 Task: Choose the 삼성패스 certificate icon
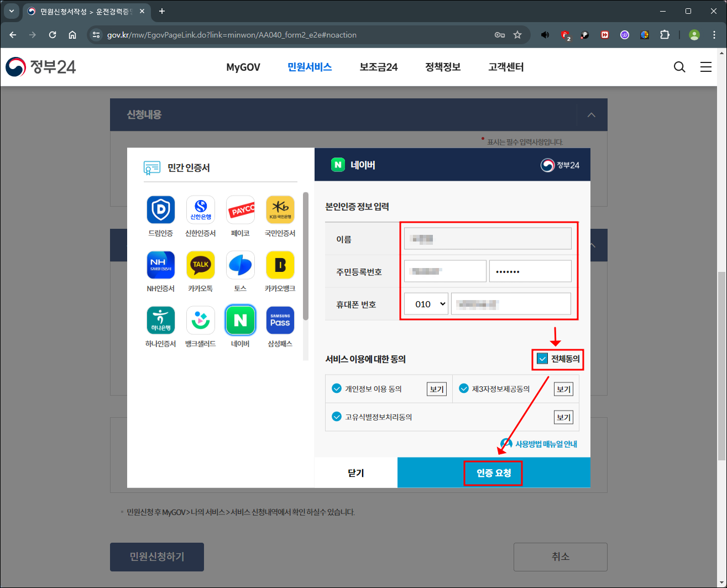[x=280, y=321]
